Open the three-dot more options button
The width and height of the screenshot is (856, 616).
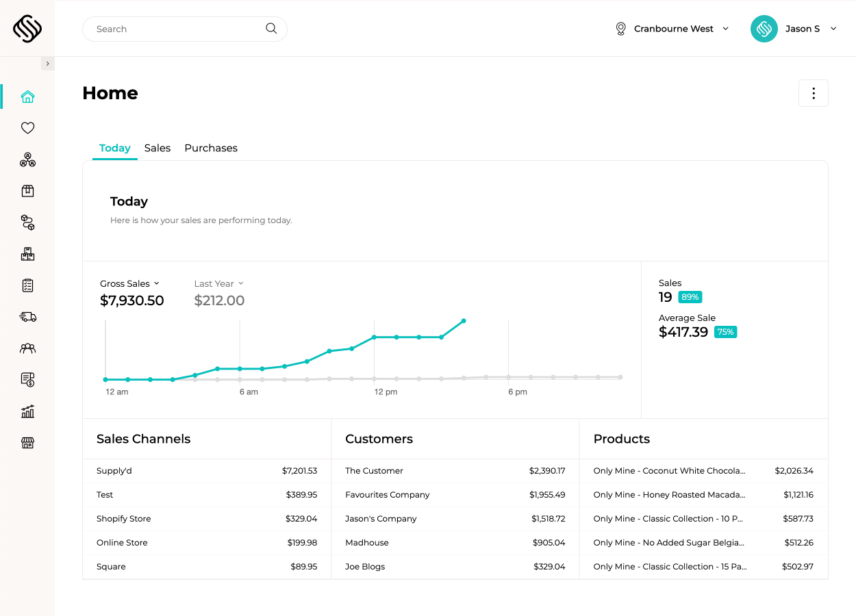813,93
